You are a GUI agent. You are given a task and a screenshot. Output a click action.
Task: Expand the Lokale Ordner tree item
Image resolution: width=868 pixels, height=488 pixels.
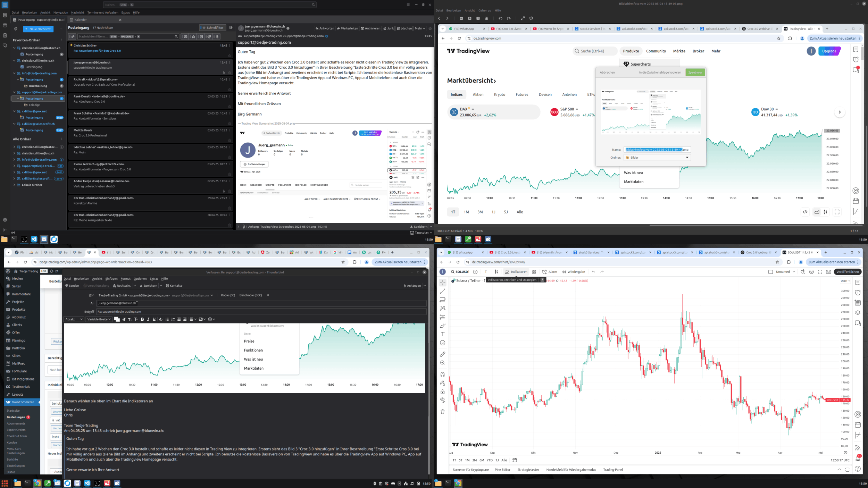(x=14, y=185)
